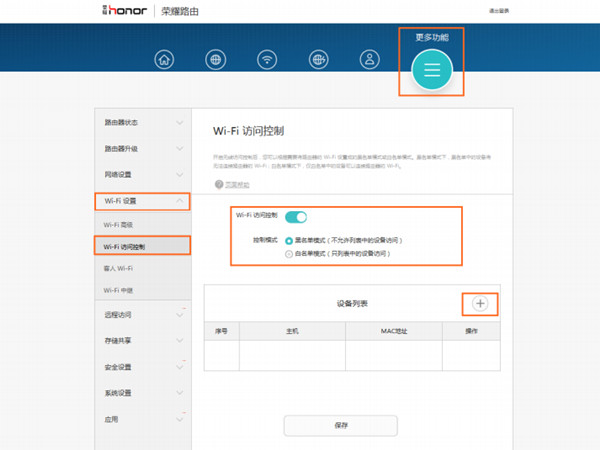Open the Wi-Fi 中继 submenu item
Viewport: 600px width, 450px height.
(118, 290)
